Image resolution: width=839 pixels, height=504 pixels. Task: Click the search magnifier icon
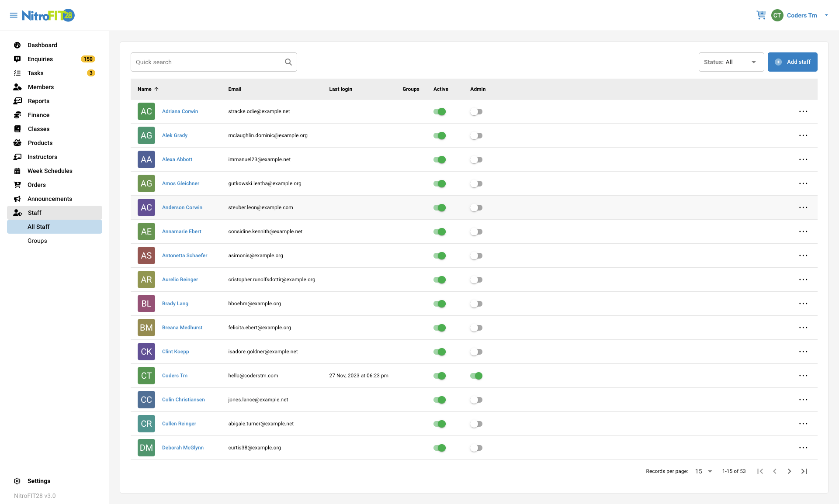pyautogui.click(x=288, y=62)
